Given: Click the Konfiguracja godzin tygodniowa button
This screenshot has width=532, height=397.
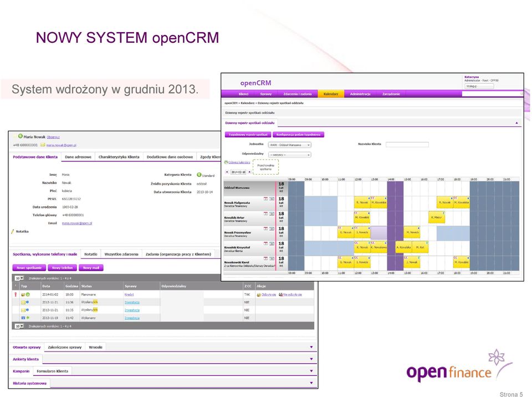Looking at the screenshot, I should [298, 135].
